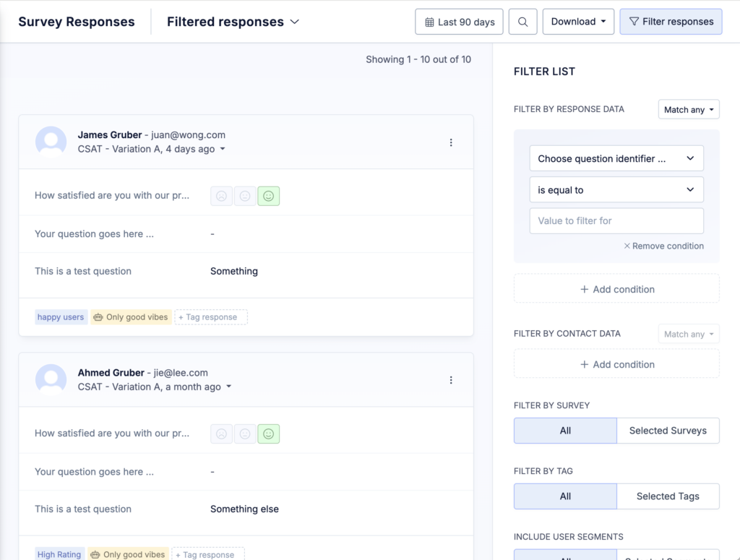Viewport: 740px width, 560px height.
Task: Open James Gruber's three-dot options menu
Action: click(451, 142)
